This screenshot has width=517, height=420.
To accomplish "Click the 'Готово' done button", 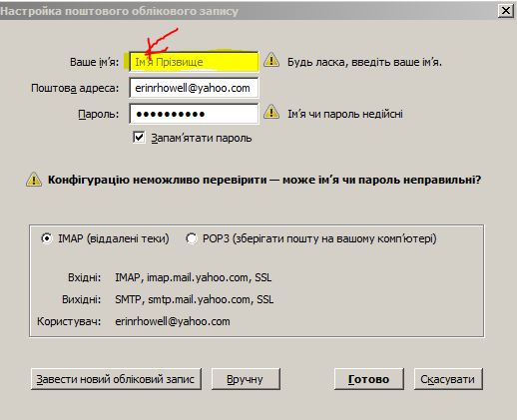I will coord(368,379).
